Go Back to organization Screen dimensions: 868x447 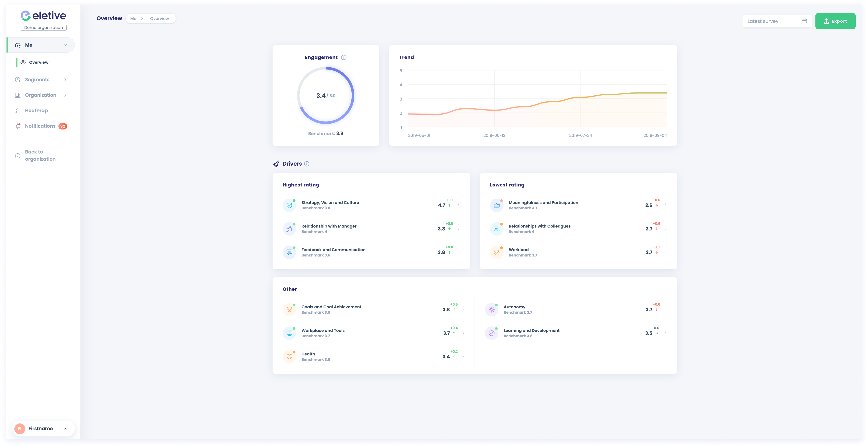click(x=40, y=156)
